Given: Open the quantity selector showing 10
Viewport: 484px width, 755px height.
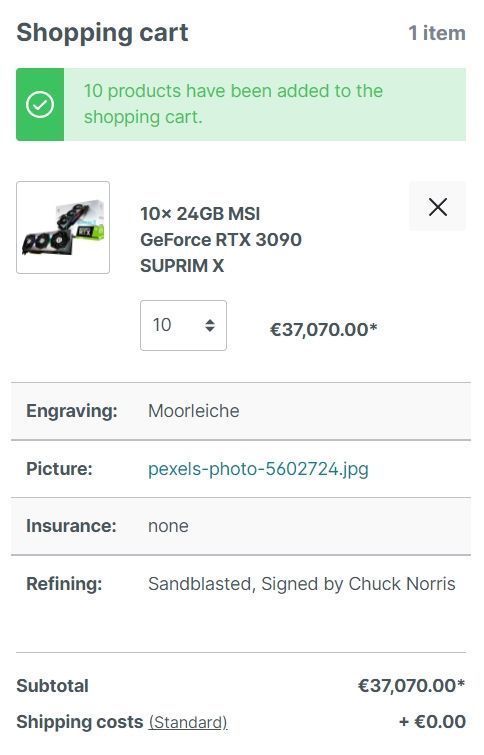Looking at the screenshot, I should coord(183,325).
